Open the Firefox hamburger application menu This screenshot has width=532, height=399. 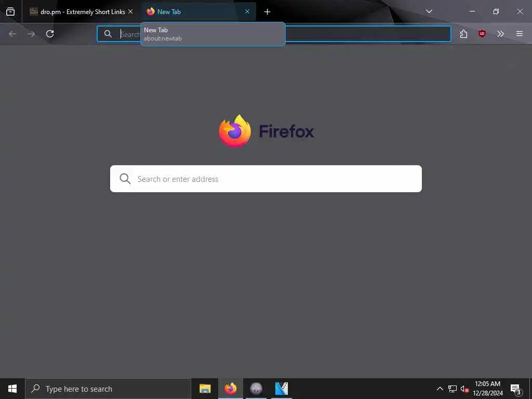[520, 34]
